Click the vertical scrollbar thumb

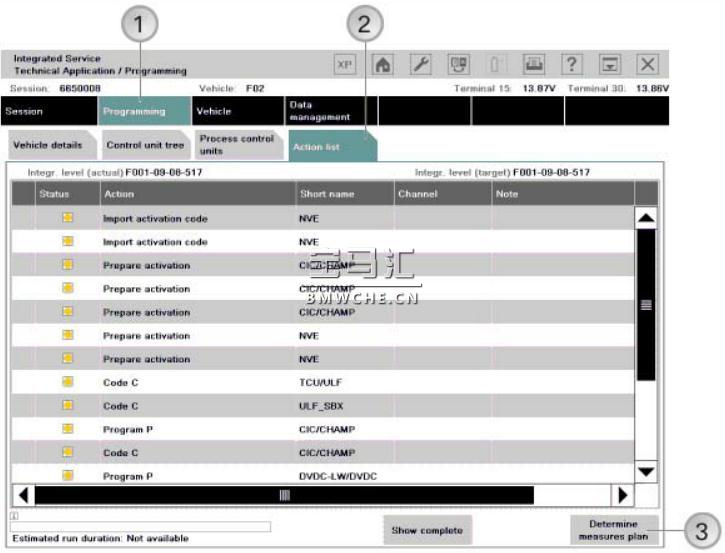[x=646, y=305]
